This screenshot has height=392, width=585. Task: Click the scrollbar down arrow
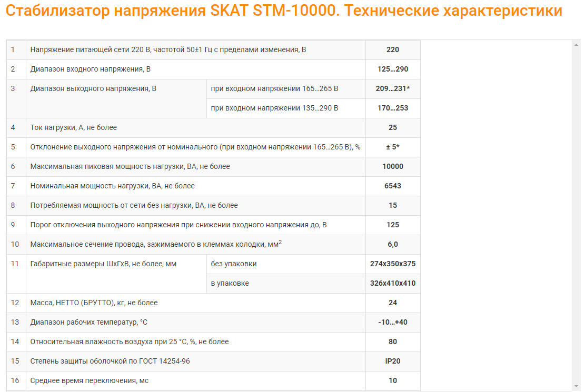pyautogui.click(x=576, y=386)
